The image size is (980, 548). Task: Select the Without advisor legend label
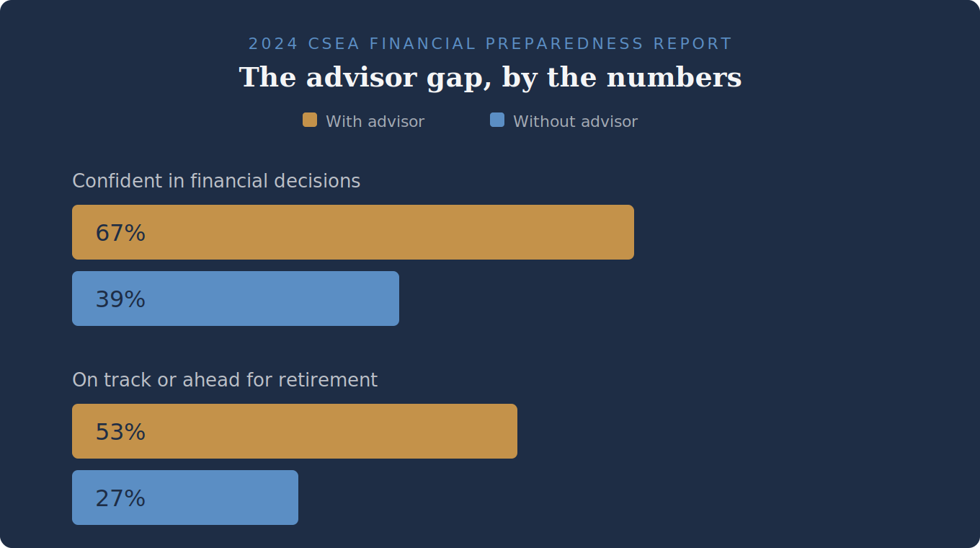pos(575,122)
